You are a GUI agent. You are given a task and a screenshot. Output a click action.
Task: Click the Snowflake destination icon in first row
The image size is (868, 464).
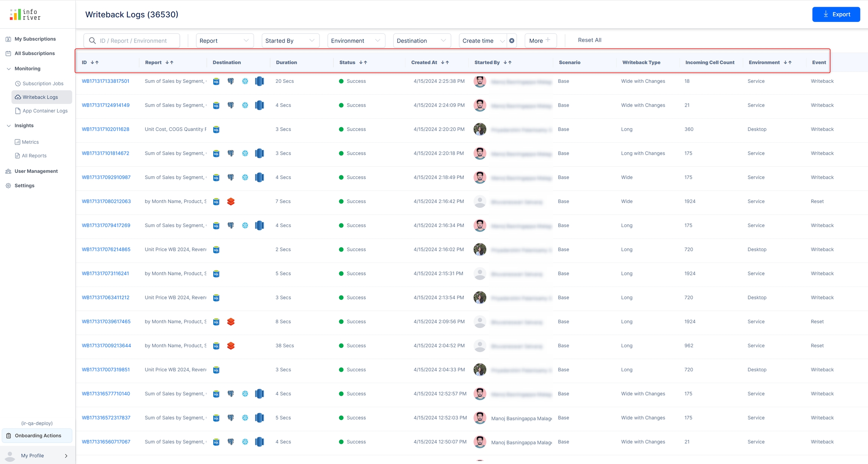click(x=245, y=81)
